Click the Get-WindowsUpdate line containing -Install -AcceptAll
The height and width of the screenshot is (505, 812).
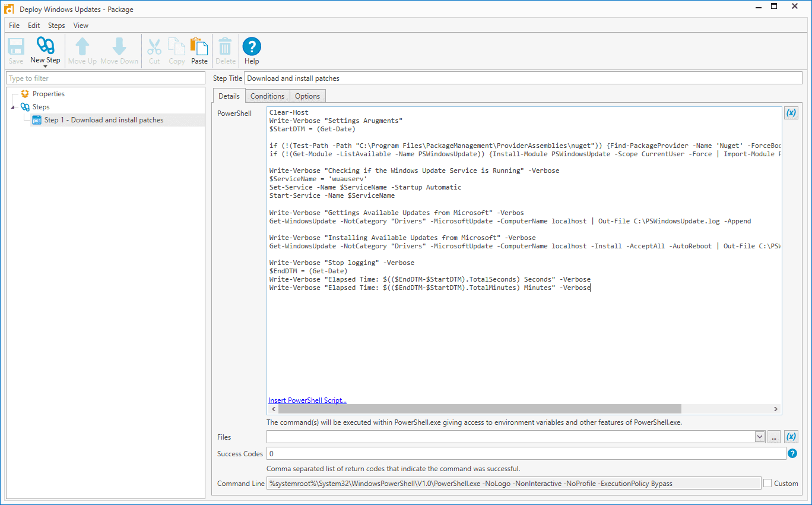coord(525,245)
